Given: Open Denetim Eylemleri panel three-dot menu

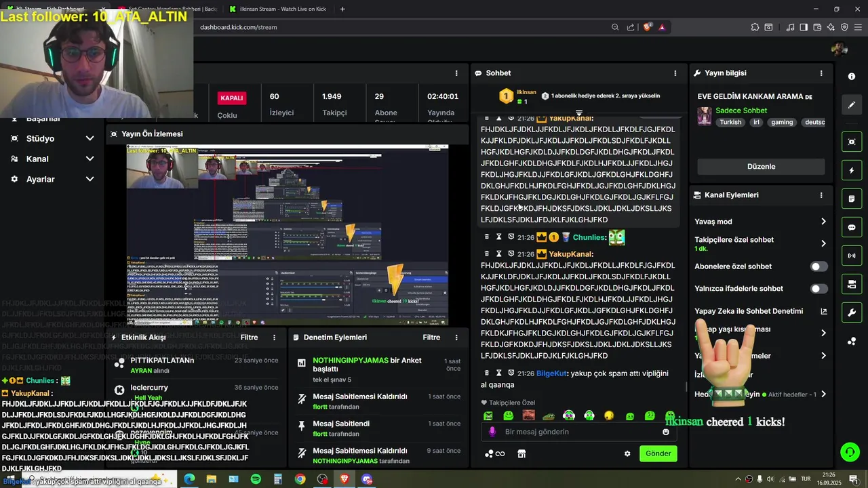Looking at the screenshot, I should click(456, 338).
